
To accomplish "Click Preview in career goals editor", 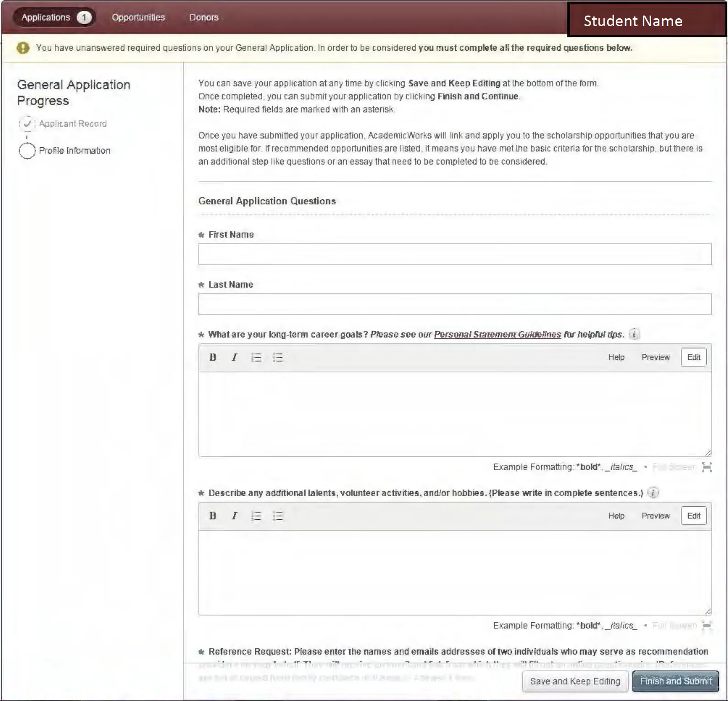I will click(x=656, y=357).
